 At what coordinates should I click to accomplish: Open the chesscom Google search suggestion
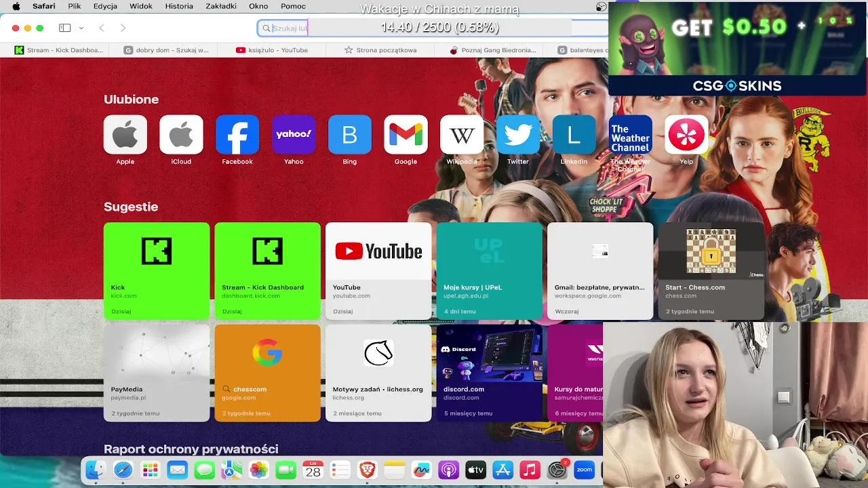pyautogui.click(x=267, y=373)
